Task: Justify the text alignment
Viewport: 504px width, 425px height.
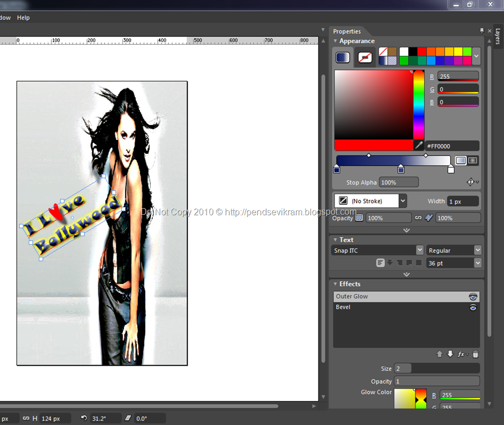Action: pos(409,263)
